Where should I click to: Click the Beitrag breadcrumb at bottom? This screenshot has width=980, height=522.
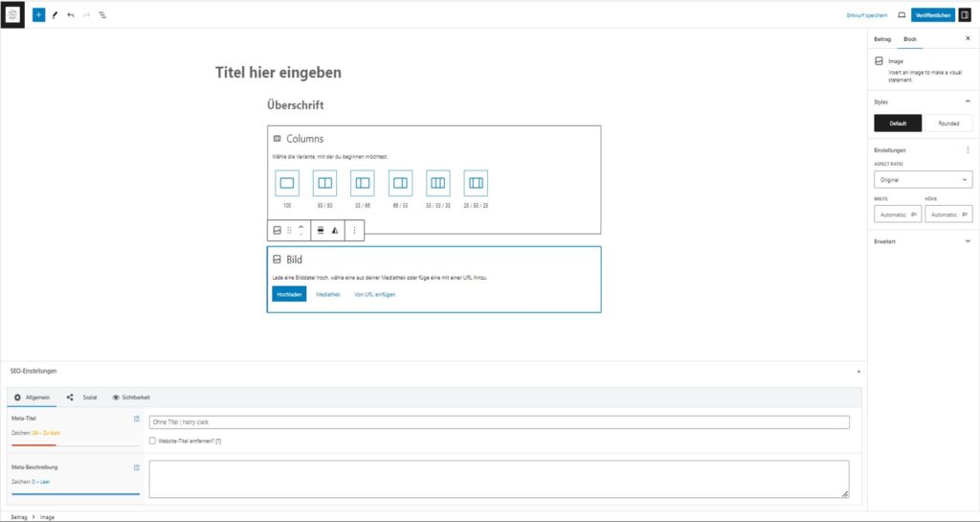click(x=19, y=517)
